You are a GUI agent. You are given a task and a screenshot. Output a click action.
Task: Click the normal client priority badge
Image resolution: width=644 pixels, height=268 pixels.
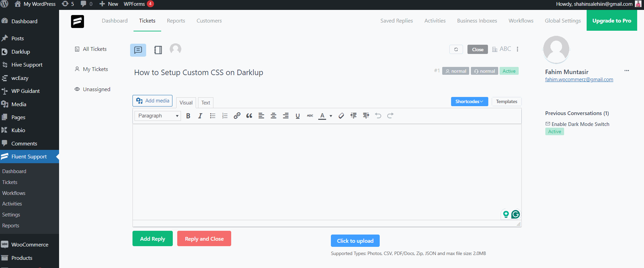pyautogui.click(x=456, y=71)
